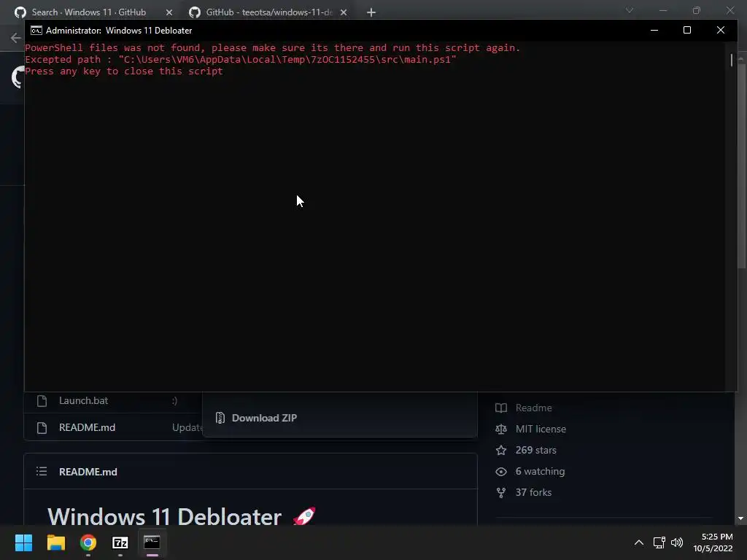Screen dimensions: 747x560
Task: Click the Chrome page scrollbar thumb
Action: (742, 167)
